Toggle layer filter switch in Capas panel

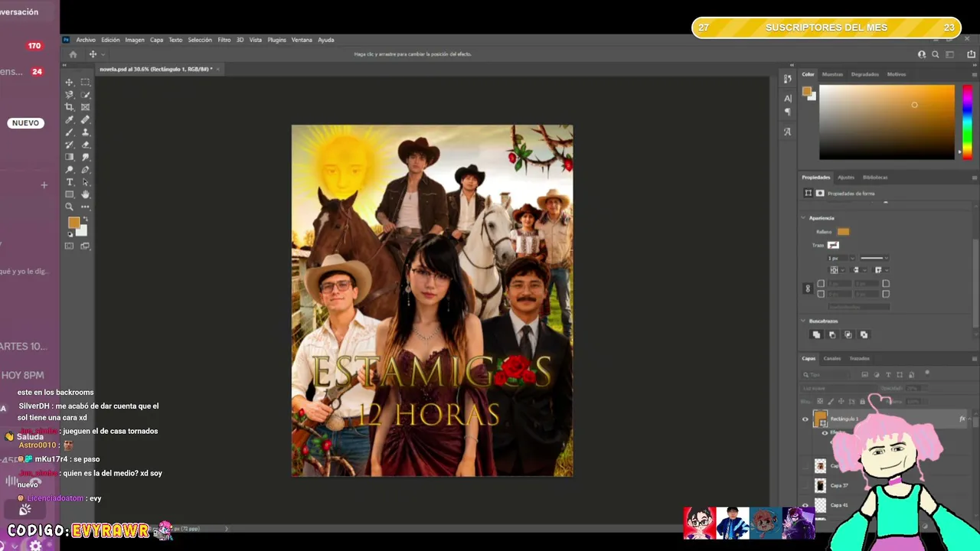[927, 373]
